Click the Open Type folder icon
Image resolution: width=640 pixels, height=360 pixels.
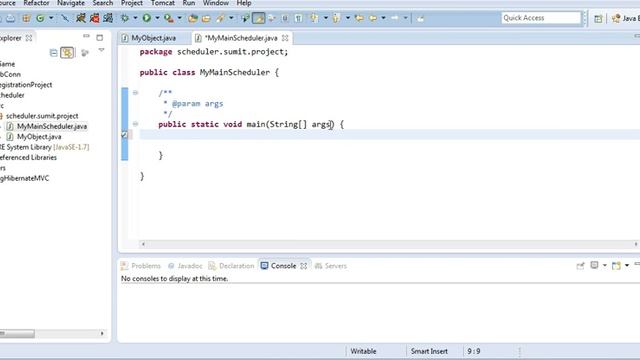[x=193, y=18]
